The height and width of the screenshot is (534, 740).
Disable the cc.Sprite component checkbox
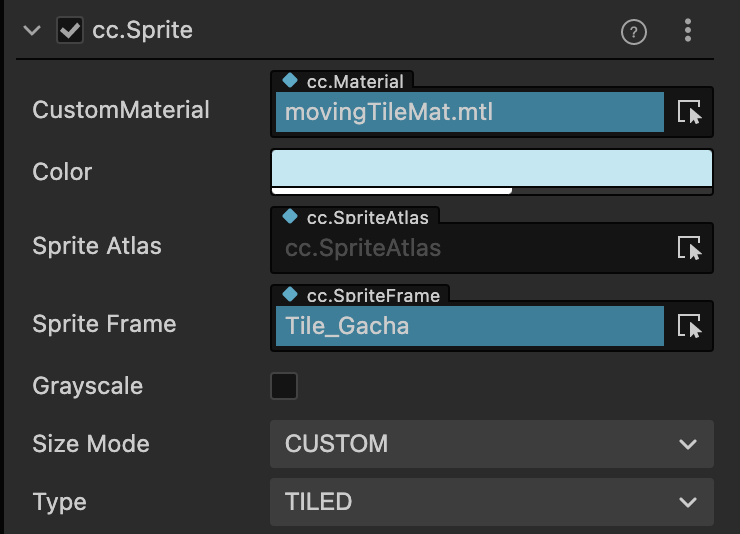[x=70, y=31]
